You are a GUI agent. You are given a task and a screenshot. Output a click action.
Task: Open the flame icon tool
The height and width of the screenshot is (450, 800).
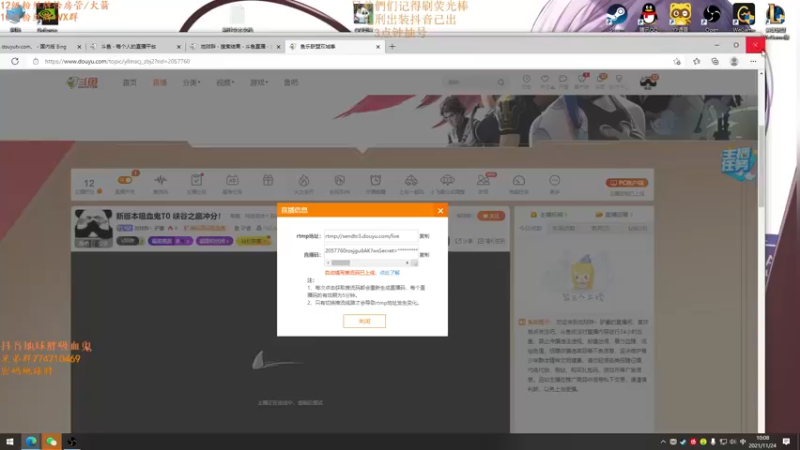point(304,180)
